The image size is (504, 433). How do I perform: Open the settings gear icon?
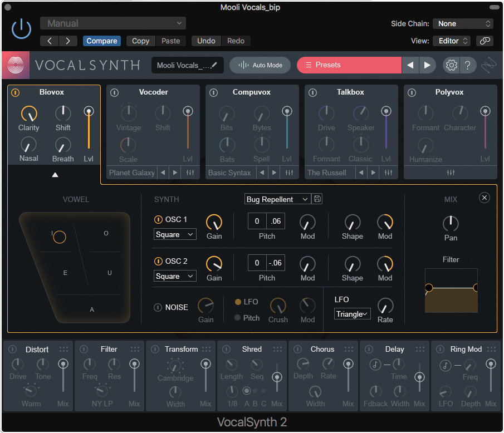451,65
